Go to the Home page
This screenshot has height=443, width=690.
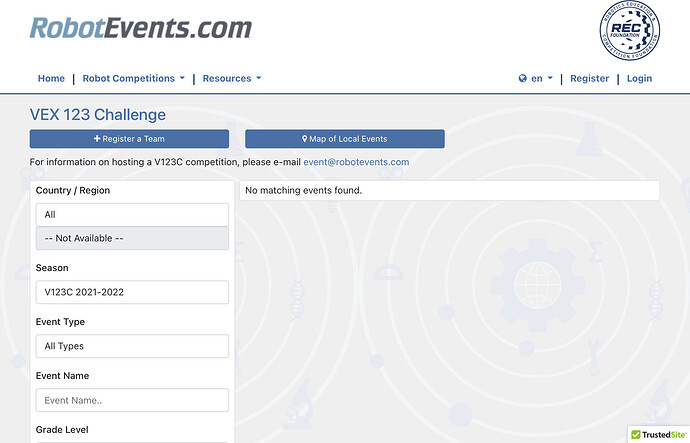pos(51,78)
